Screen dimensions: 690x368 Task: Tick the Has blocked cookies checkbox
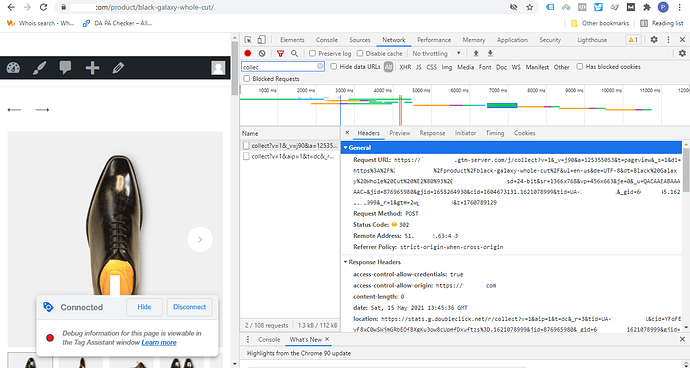coord(580,66)
